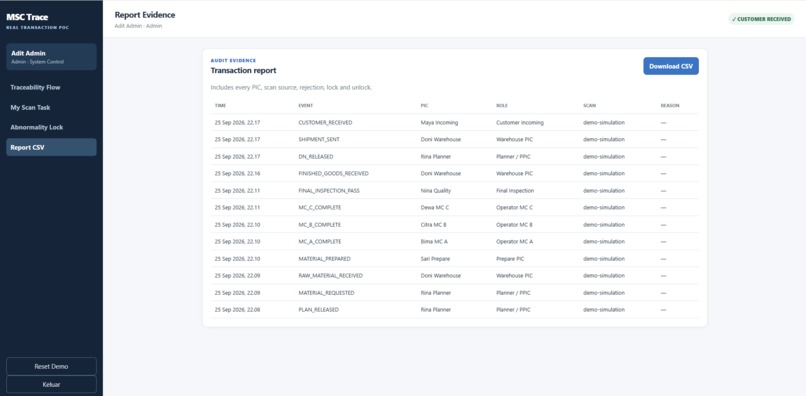Screen dimensions: 806x396
Task: Select the FINAL_INSPECTION_PASS event cell
Action: [329, 190]
